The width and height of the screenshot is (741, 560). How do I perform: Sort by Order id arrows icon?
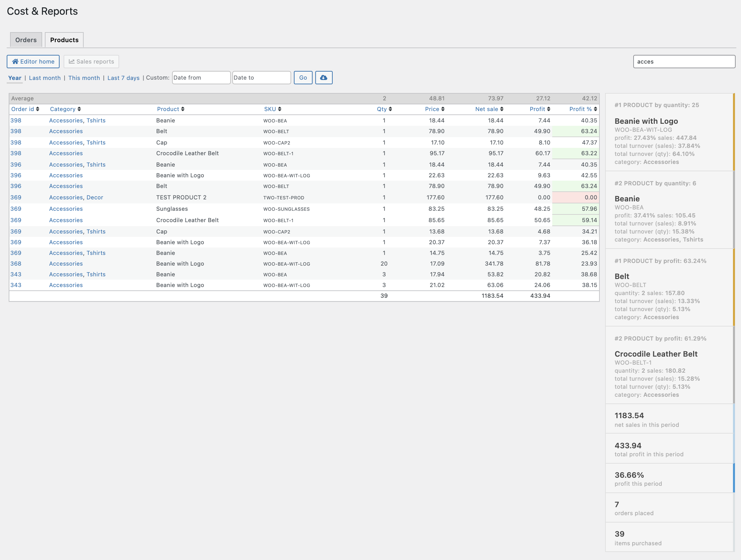tap(37, 109)
